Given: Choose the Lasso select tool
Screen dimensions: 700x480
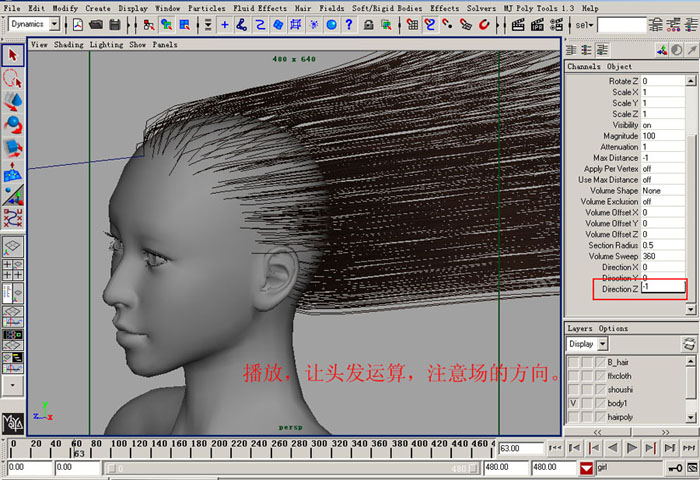Looking at the screenshot, I should point(12,78).
